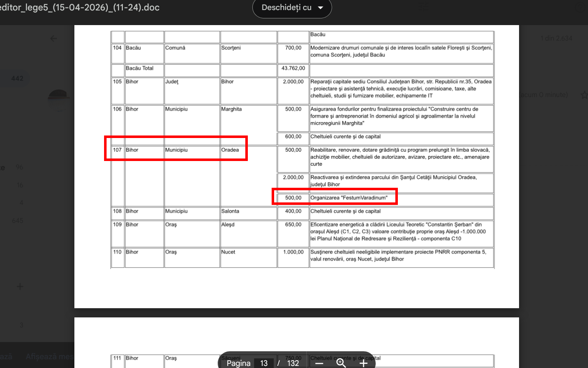
Task: Click the "1 din 2.634" message counter
Action: pyautogui.click(x=556, y=38)
